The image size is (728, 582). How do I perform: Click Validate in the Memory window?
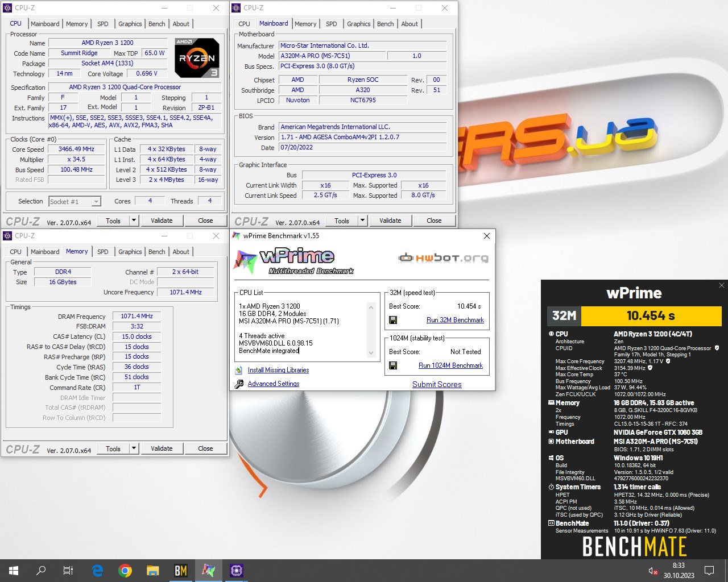(x=162, y=448)
